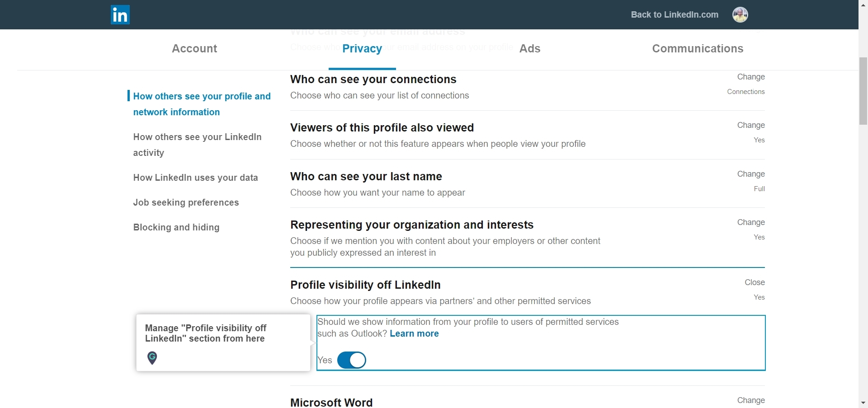868x408 pixels.
Task: Change who can see your last name
Action: tap(750, 174)
